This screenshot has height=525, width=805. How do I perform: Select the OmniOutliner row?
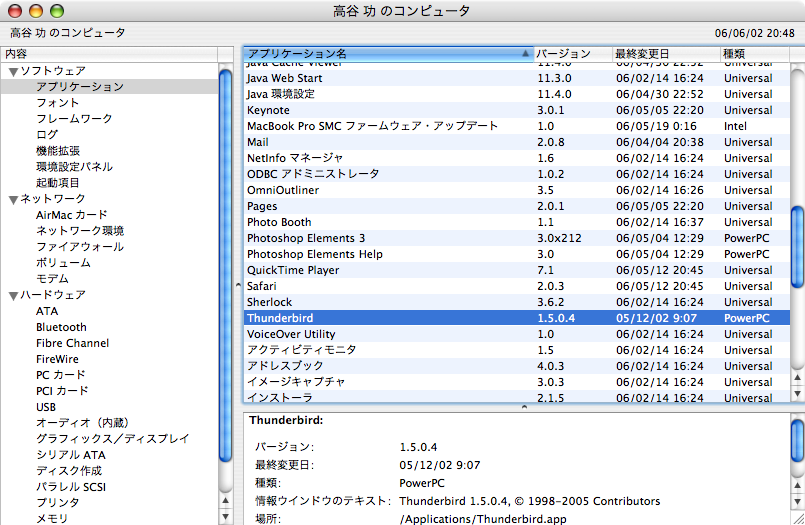tap(516, 190)
